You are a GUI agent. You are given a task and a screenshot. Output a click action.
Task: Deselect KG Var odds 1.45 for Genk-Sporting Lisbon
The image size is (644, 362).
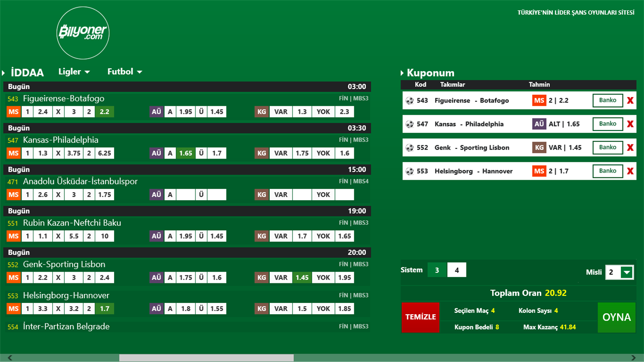click(302, 278)
